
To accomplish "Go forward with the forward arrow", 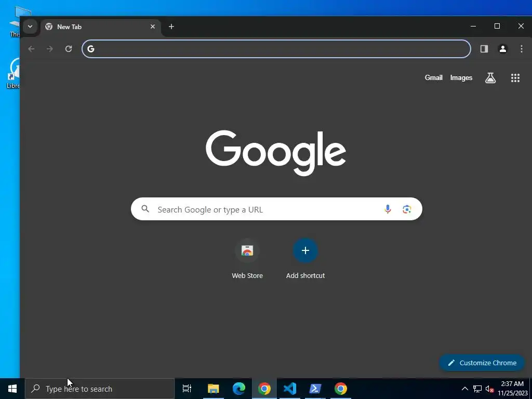I will (49, 49).
